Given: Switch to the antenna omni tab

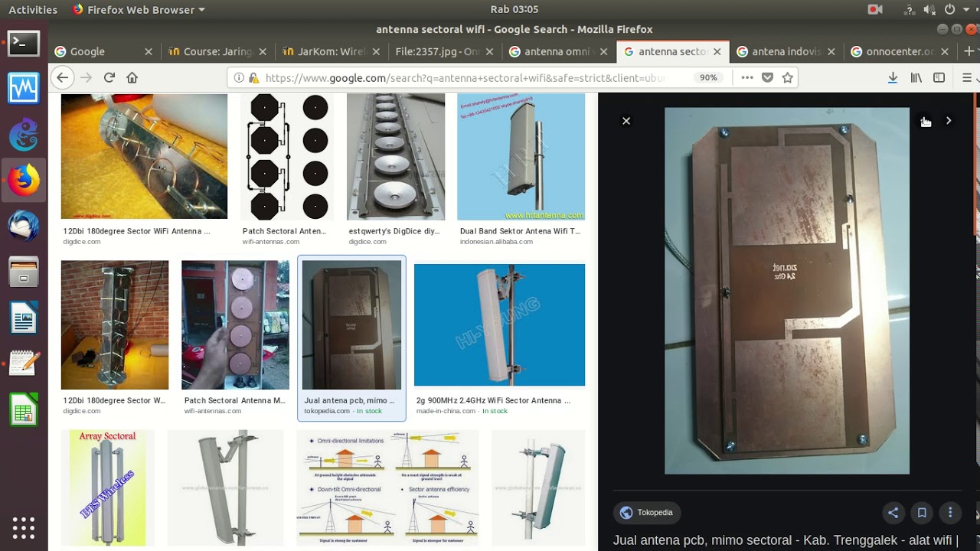Looking at the screenshot, I should point(559,51).
